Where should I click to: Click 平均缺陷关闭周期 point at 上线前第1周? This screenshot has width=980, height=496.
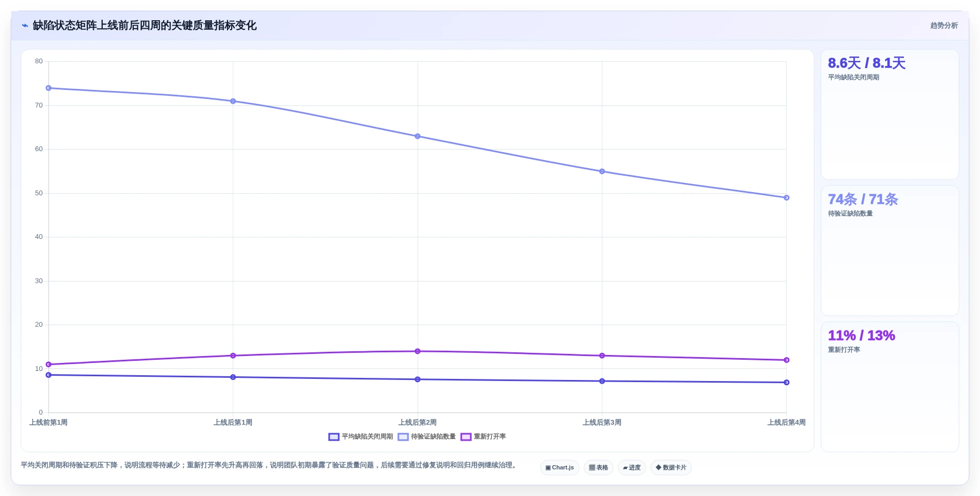48,375
